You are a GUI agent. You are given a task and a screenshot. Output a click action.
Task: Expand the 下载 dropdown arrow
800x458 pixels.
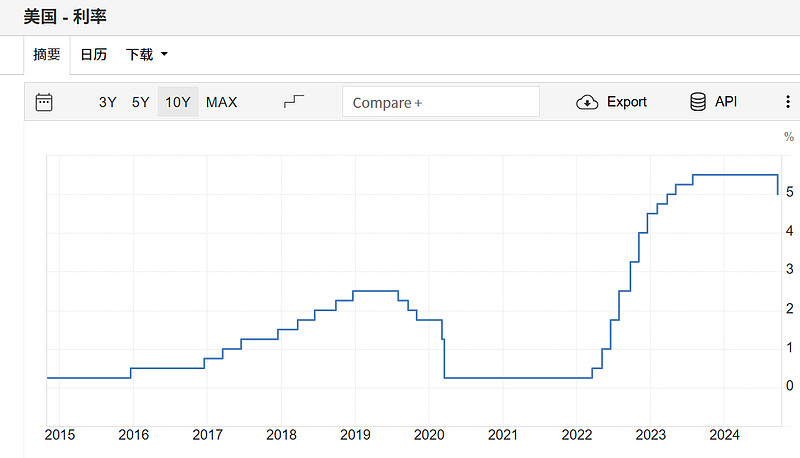(164, 54)
